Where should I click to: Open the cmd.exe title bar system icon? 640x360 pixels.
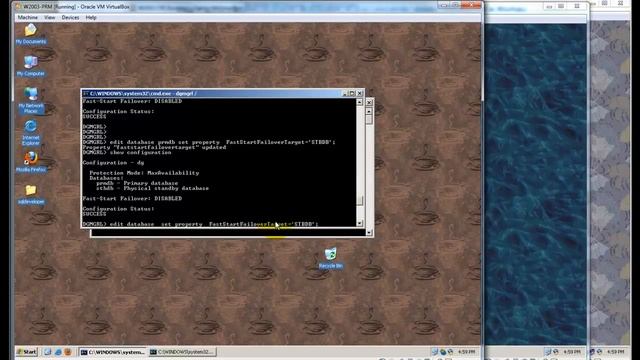click(86, 93)
